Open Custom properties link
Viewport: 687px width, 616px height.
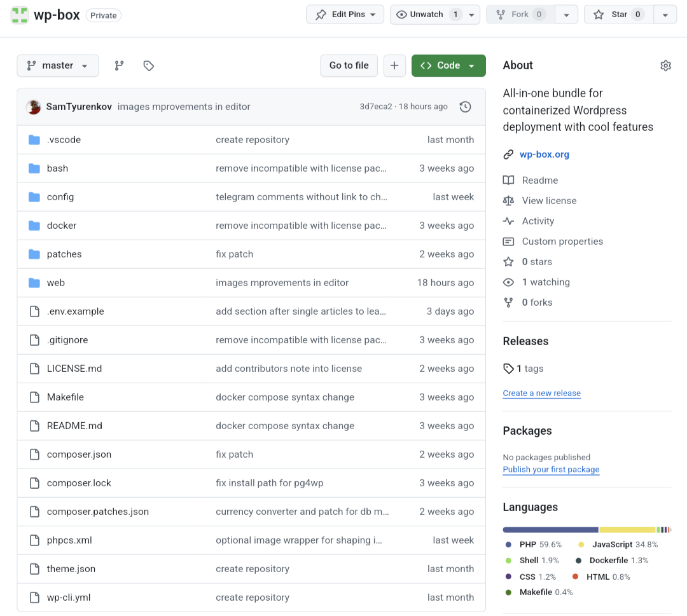562,242
